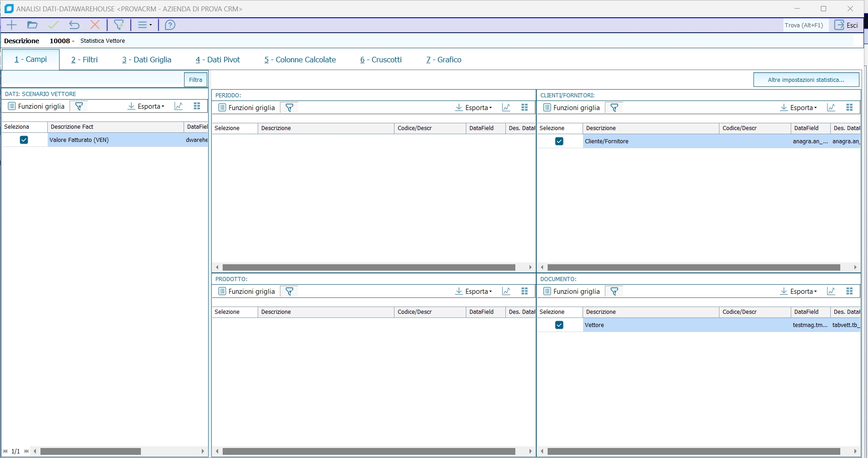This screenshot has width=868, height=458.
Task: Click the help question mark icon
Action: tap(170, 25)
